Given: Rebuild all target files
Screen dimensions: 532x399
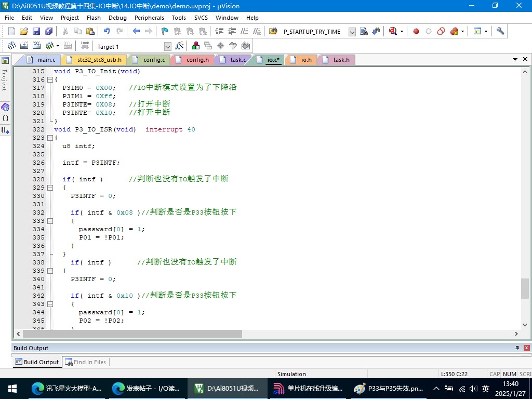Looking at the screenshot, I should pos(37,46).
